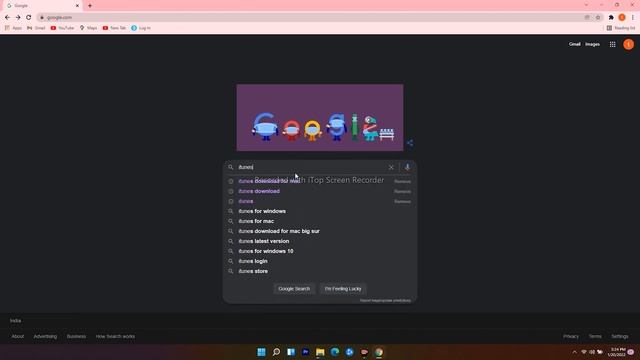Share the doodle with share icon
Viewport: 640px width, 360px height.
410,143
